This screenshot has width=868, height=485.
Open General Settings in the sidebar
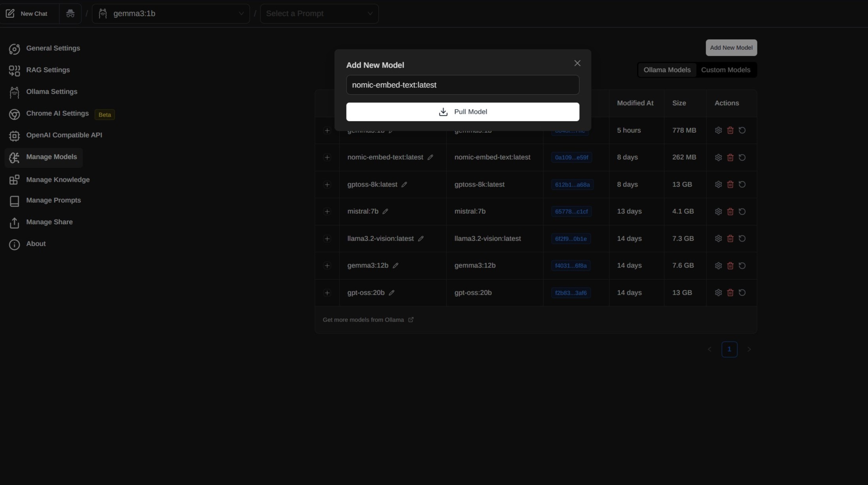click(x=44, y=48)
